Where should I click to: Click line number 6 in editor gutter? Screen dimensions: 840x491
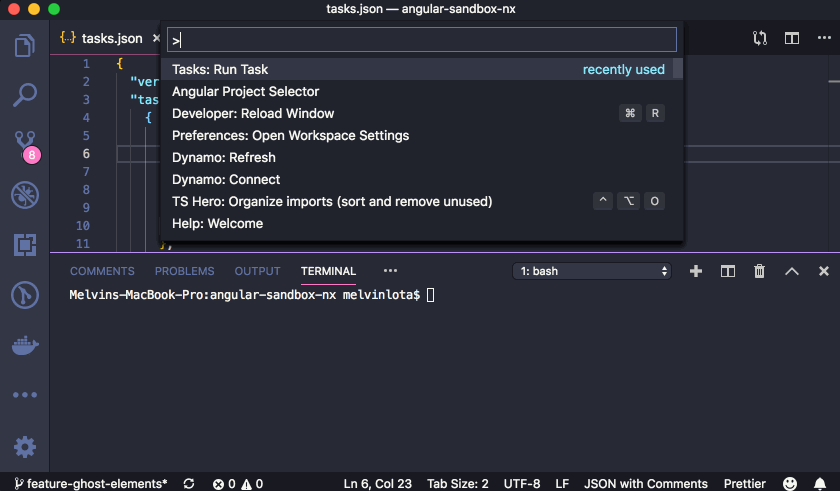click(86, 154)
